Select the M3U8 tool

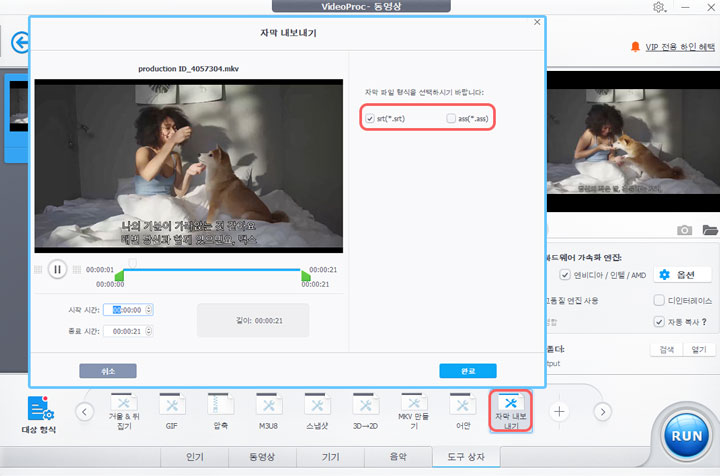pos(268,411)
